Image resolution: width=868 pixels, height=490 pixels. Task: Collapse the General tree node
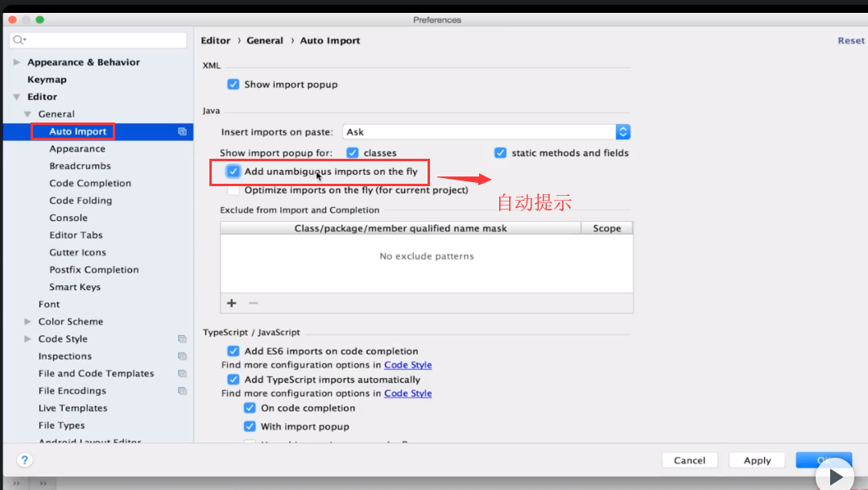pyautogui.click(x=27, y=114)
